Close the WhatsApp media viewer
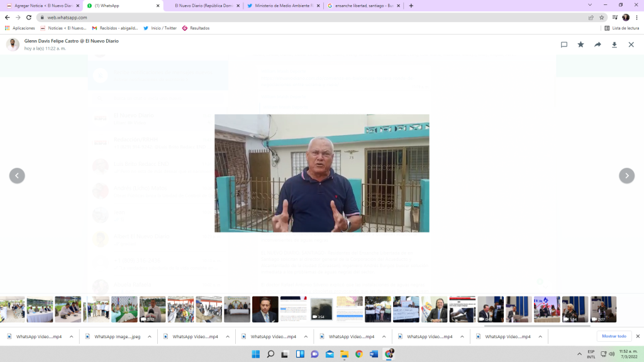 [631, 45]
